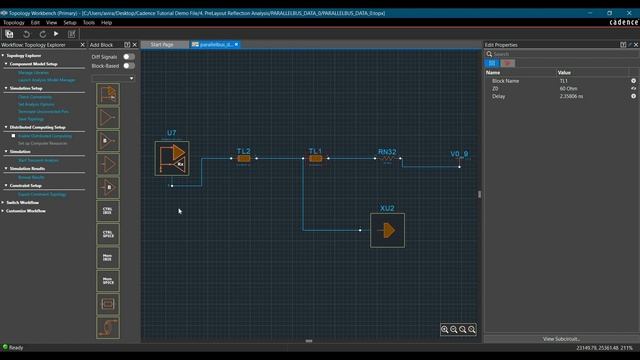Screen dimensions: 640x360
Task: Click the Undo toolbar icon
Action: coord(26,34)
